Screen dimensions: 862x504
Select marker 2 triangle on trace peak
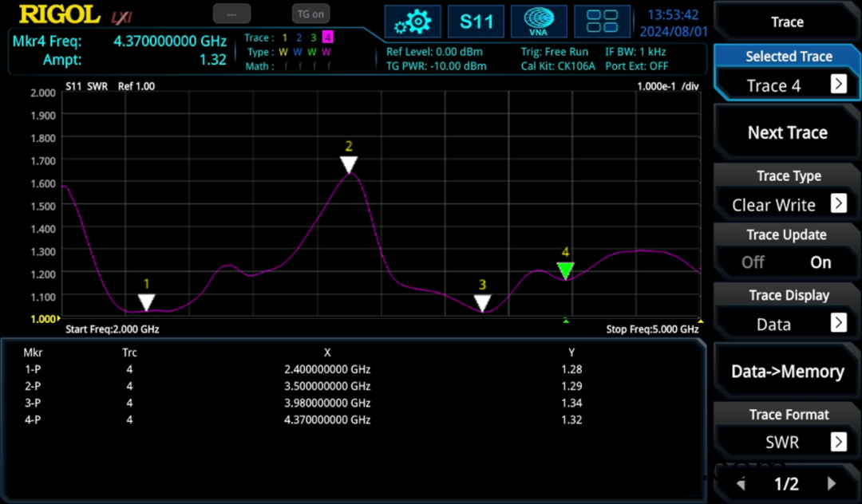click(x=349, y=164)
